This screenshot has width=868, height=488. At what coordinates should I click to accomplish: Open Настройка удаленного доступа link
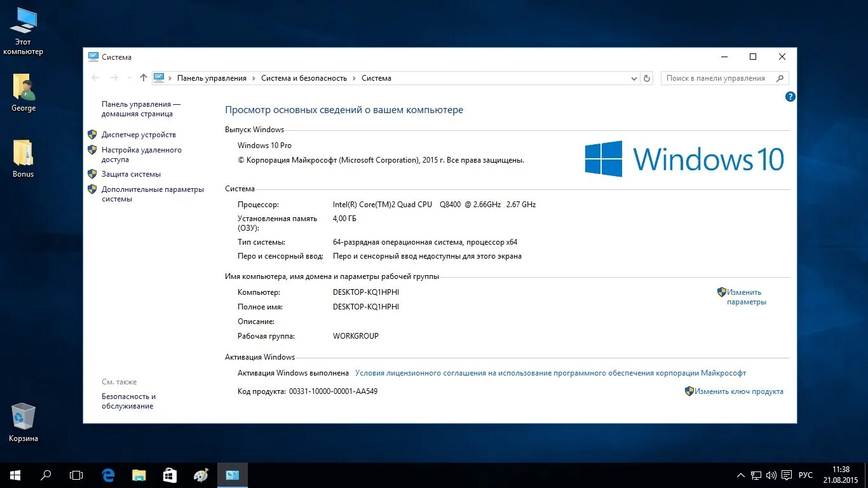pos(142,155)
